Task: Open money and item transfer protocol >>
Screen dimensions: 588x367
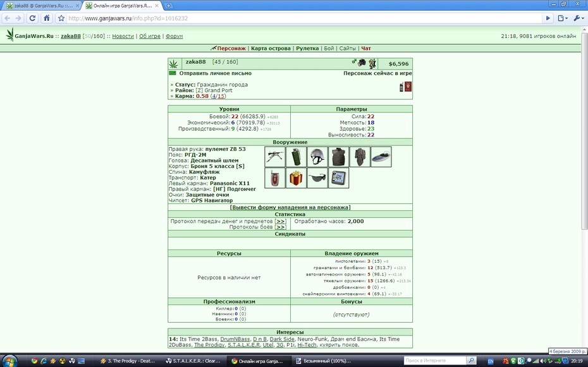Action: (x=280, y=221)
